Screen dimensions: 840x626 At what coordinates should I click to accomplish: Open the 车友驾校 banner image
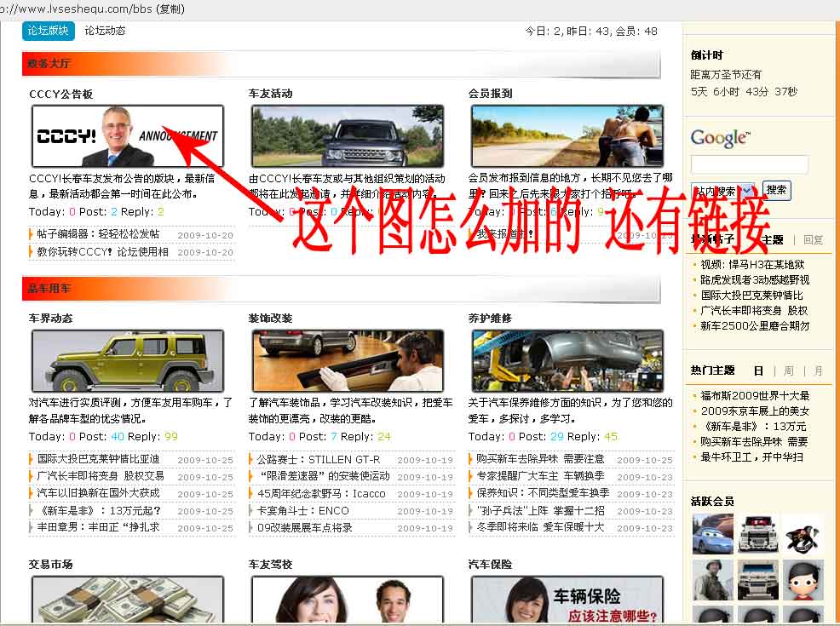[348, 600]
